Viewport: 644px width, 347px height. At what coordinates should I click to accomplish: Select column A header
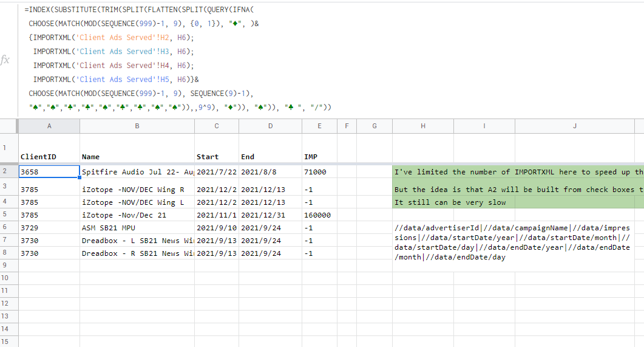tap(49, 126)
